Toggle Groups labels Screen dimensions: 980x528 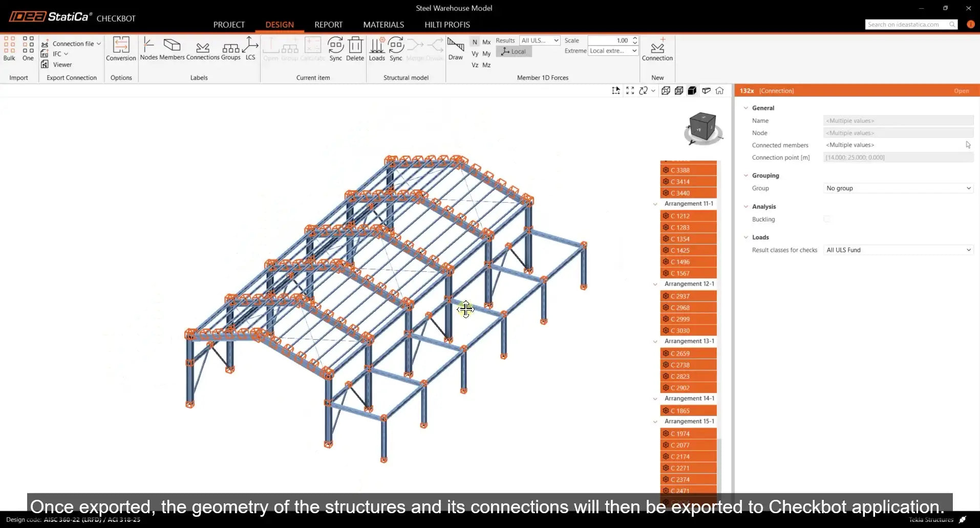[230, 49]
